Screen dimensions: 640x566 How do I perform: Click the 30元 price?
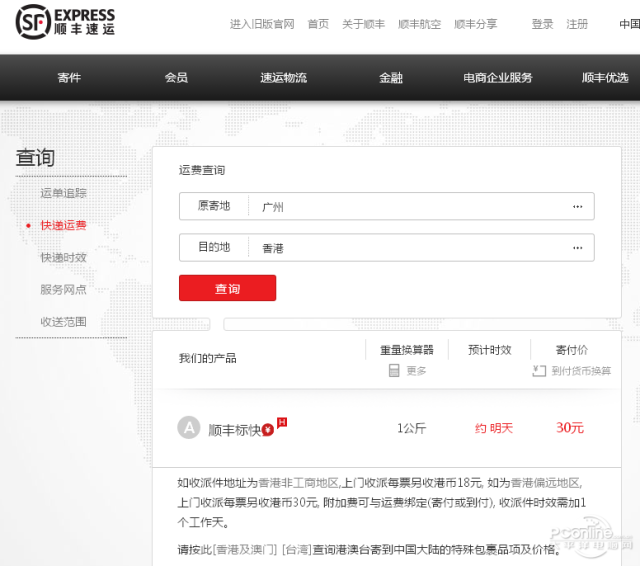pos(570,428)
